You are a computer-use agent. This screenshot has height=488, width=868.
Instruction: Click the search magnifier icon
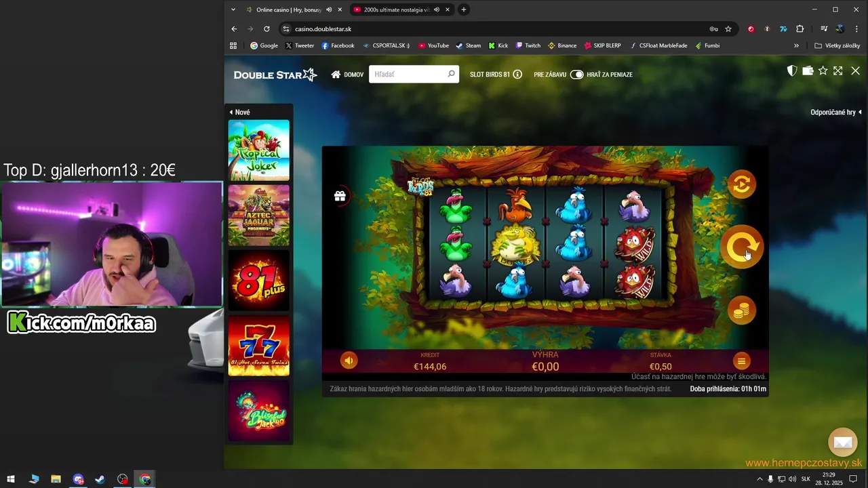click(x=451, y=74)
